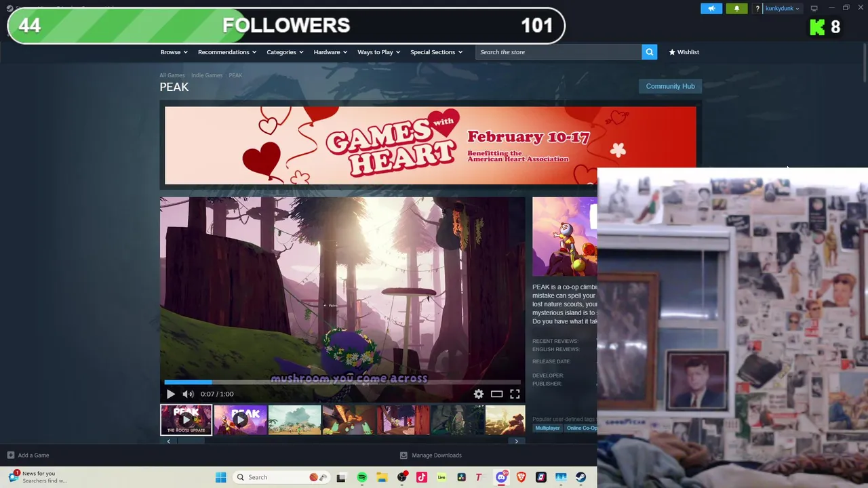This screenshot has height=488, width=868.
Task: Expand the Browse store menu
Action: 174,52
